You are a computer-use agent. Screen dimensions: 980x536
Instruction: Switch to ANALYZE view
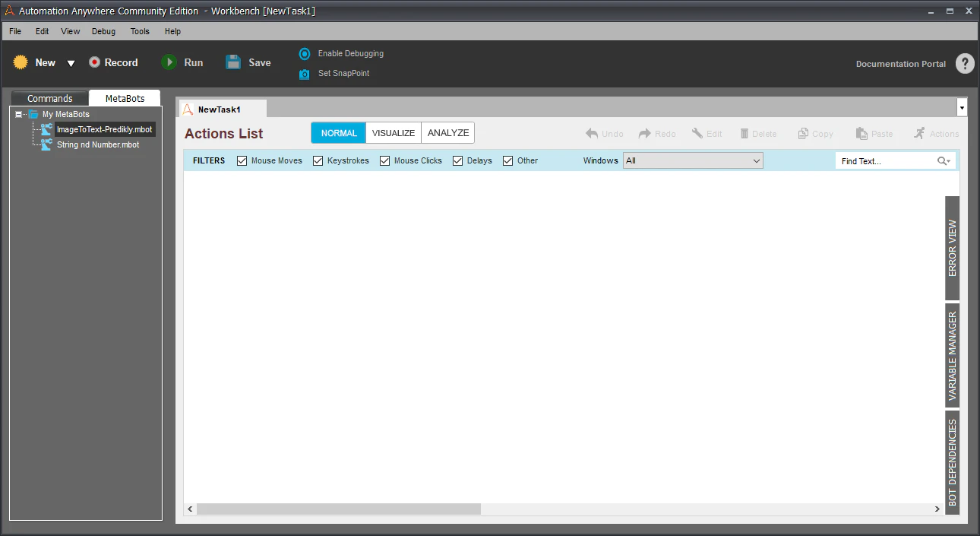point(448,133)
